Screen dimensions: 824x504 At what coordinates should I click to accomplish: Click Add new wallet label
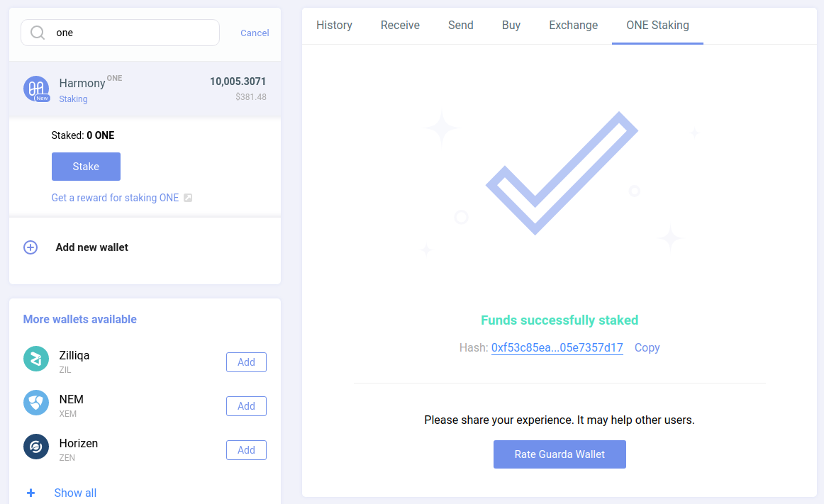click(92, 247)
